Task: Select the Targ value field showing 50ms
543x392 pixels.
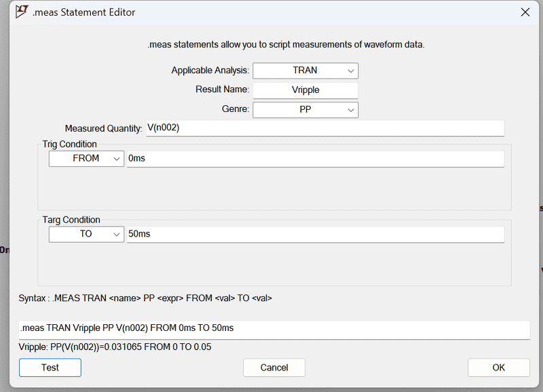Action: point(315,234)
